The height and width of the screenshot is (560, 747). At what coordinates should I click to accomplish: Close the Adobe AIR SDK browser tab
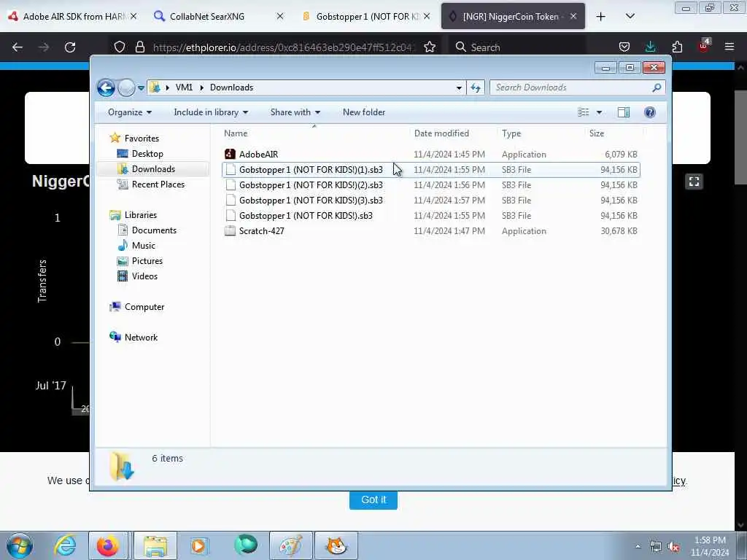click(x=133, y=16)
